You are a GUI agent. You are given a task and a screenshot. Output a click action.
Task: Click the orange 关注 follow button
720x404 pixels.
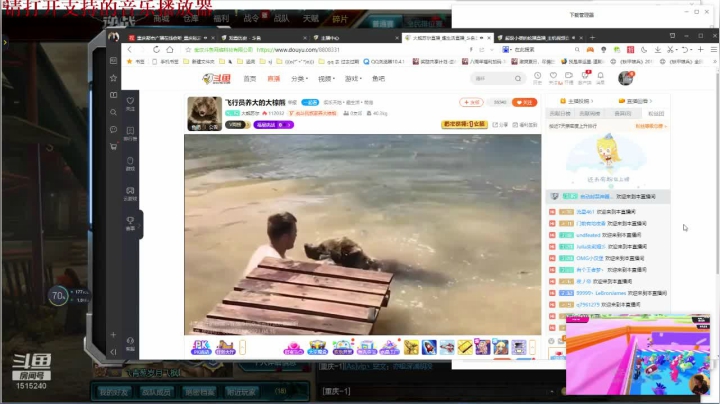pos(524,102)
